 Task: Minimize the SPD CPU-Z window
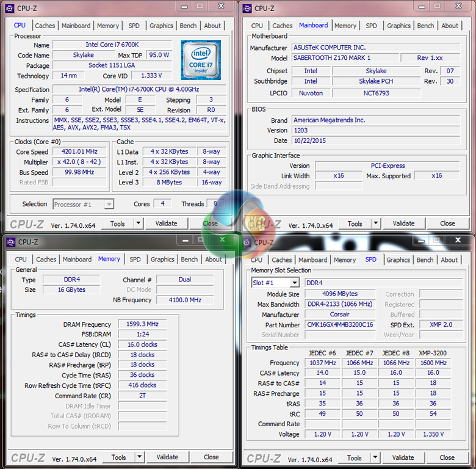pos(421,241)
